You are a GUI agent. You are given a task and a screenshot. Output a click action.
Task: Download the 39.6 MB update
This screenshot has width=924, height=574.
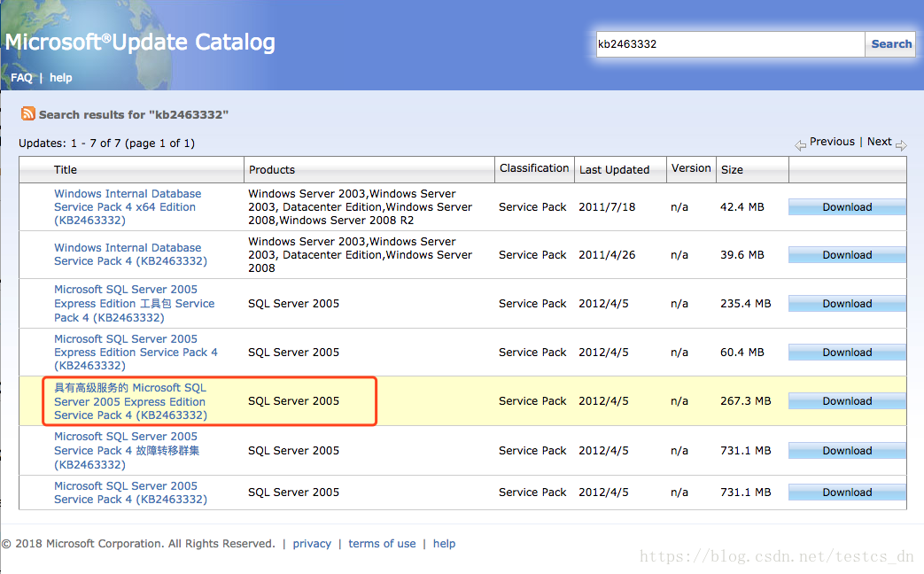847,254
